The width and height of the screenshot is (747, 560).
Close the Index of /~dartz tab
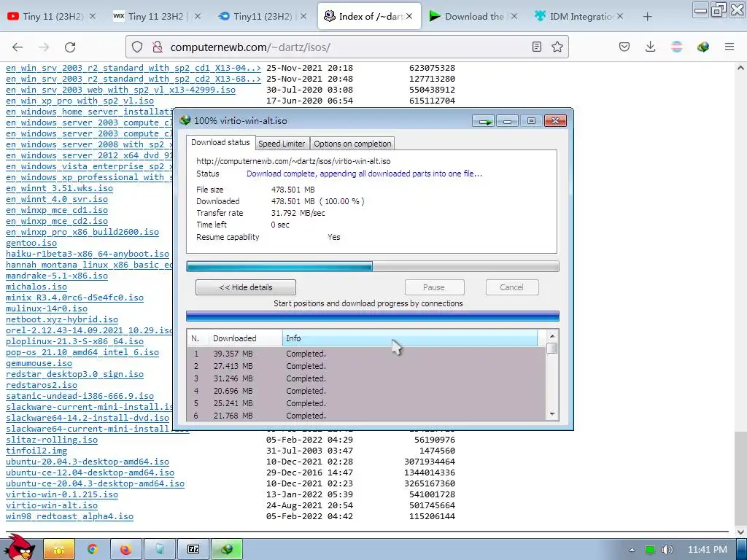pyautogui.click(x=409, y=16)
